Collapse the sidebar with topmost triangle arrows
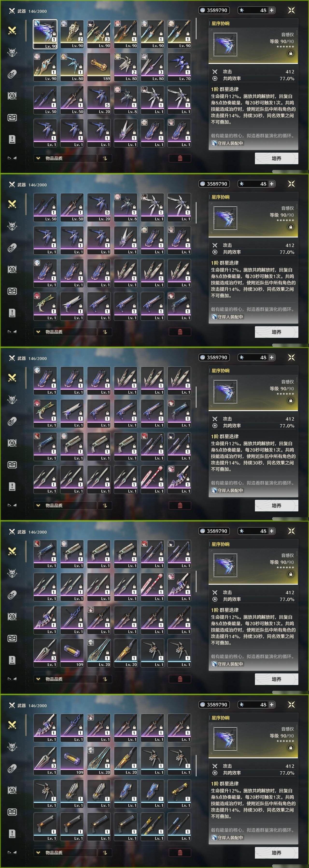The height and width of the screenshot is (868, 309). (x=12, y=158)
